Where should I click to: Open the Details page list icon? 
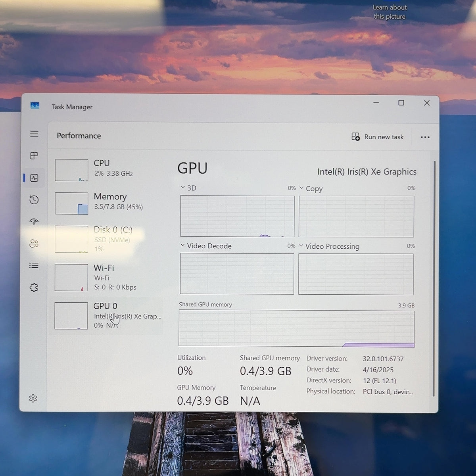34,265
